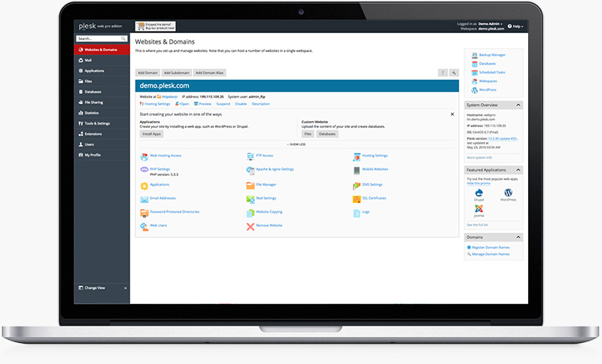This screenshot has width=602, height=364.
Task: Open the Logs icon
Action: (357, 214)
